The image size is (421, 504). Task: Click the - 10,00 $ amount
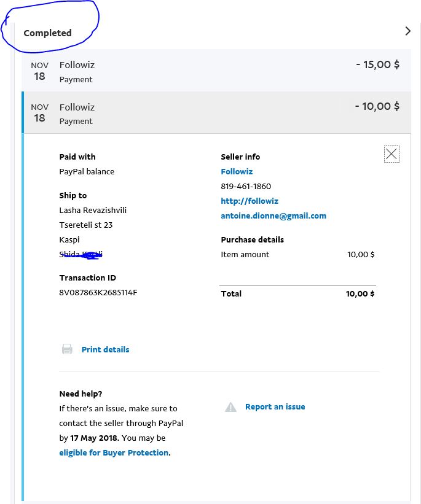(377, 106)
